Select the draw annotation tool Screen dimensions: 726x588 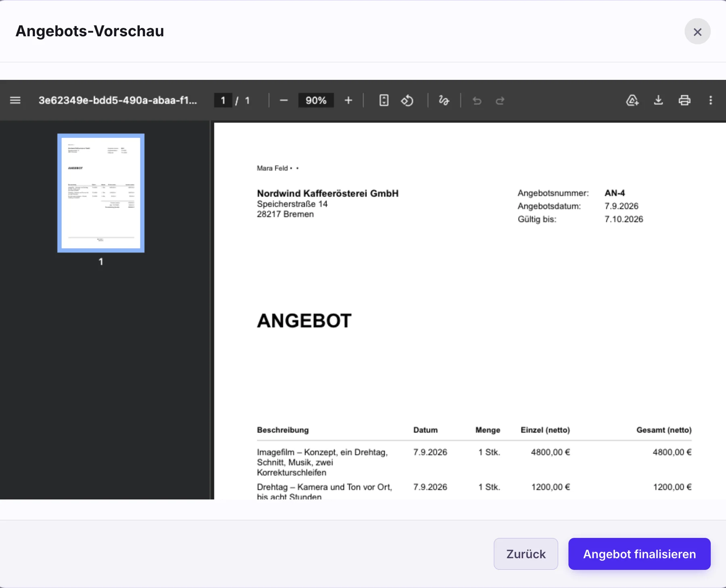tap(444, 100)
